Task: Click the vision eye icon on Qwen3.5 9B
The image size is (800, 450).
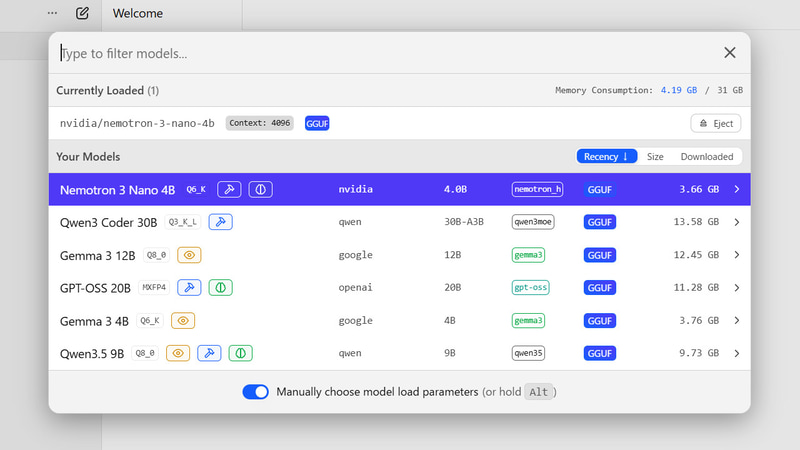Action: (x=178, y=353)
